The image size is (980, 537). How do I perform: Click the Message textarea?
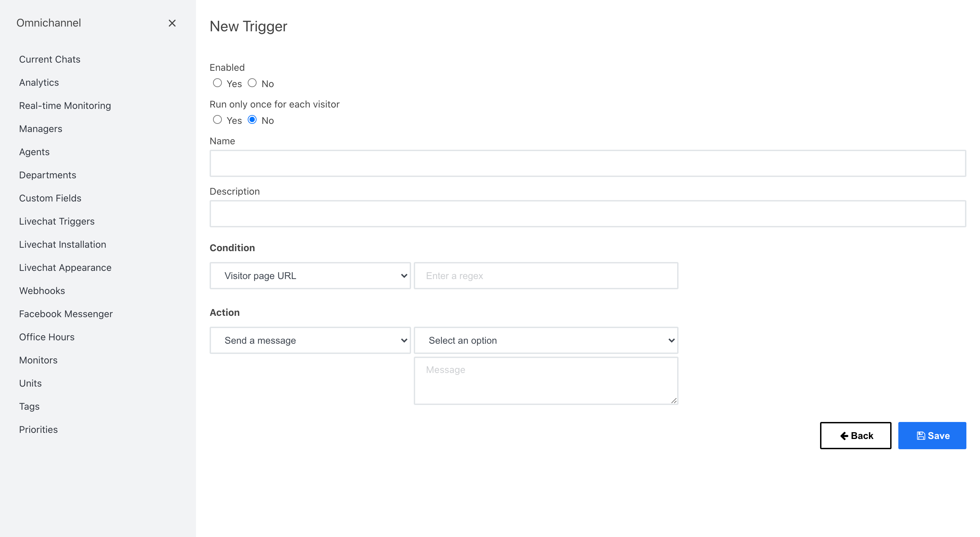coord(546,380)
